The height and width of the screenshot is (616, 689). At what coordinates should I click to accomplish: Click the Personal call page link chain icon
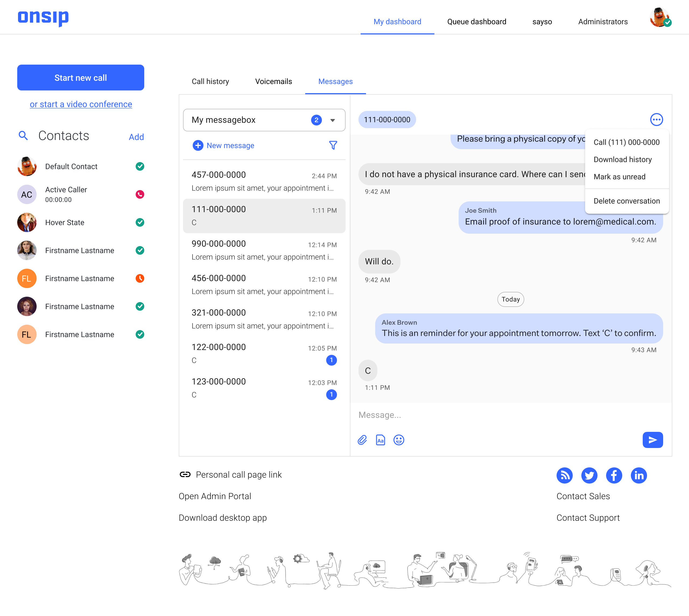coord(185,475)
